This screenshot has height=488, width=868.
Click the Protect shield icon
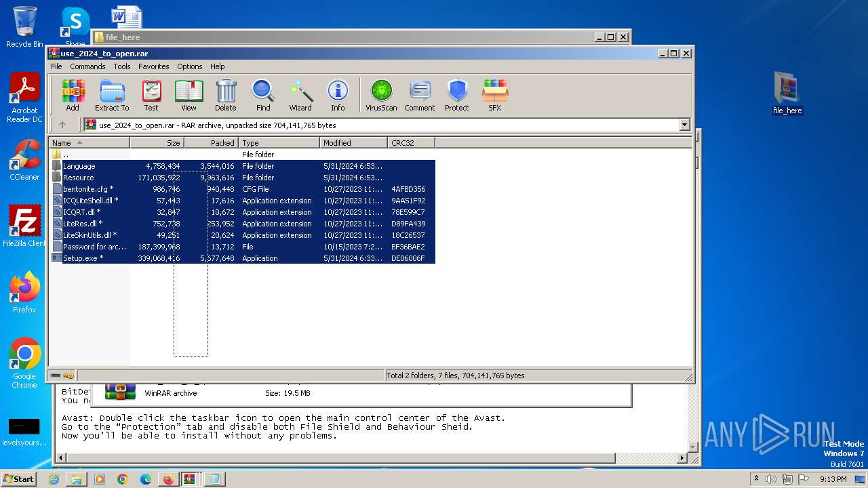click(457, 95)
